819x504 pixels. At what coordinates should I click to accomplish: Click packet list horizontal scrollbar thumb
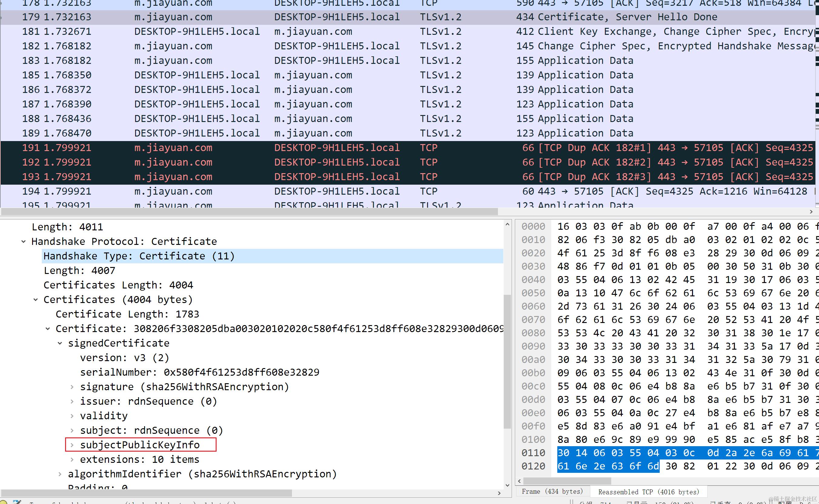(250, 212)
